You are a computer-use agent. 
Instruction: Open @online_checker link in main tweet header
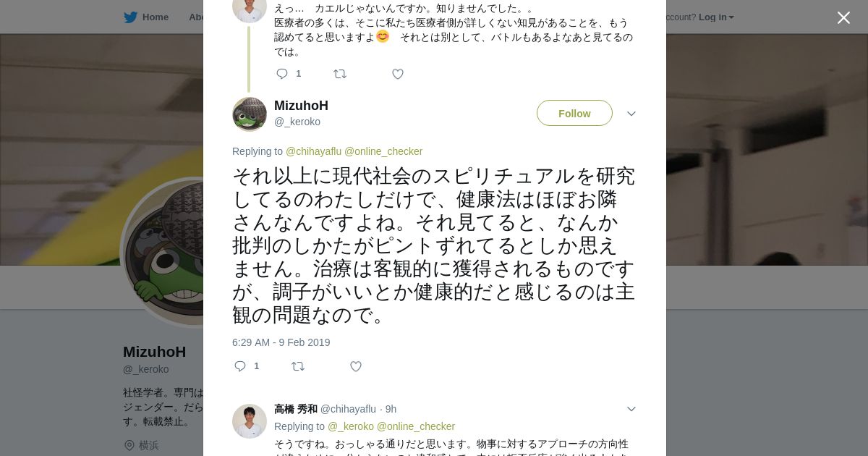pyautogui.click(x=383, y=151)
